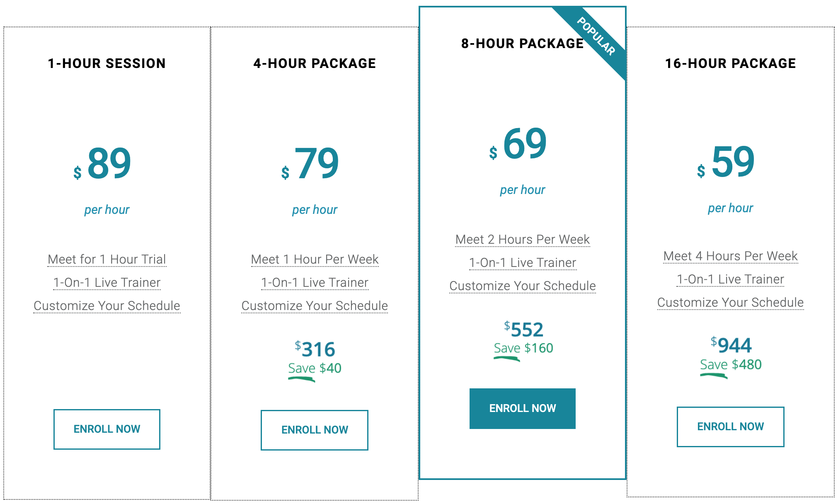Open the Meet 1 Hour Per Week link
Image resolution: width=838 pixels, height=504 pixels.
(315, 259)
